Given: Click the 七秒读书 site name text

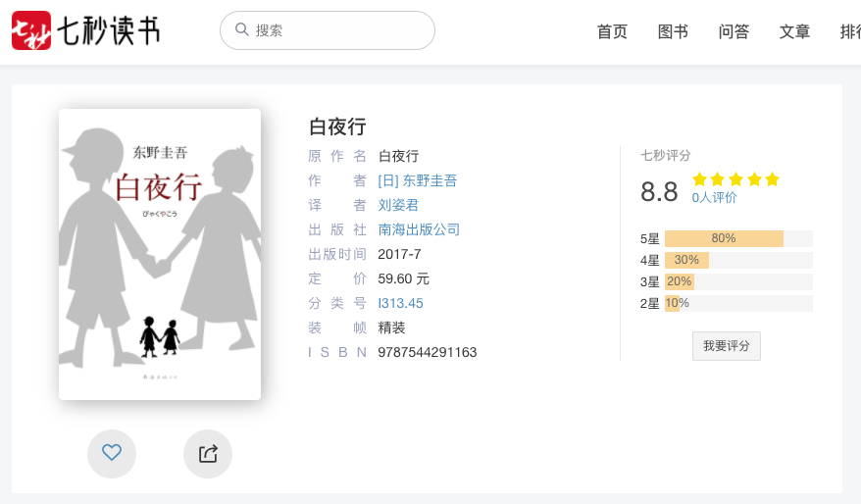Looking at the screenshot, I should [x=108, y=30].
